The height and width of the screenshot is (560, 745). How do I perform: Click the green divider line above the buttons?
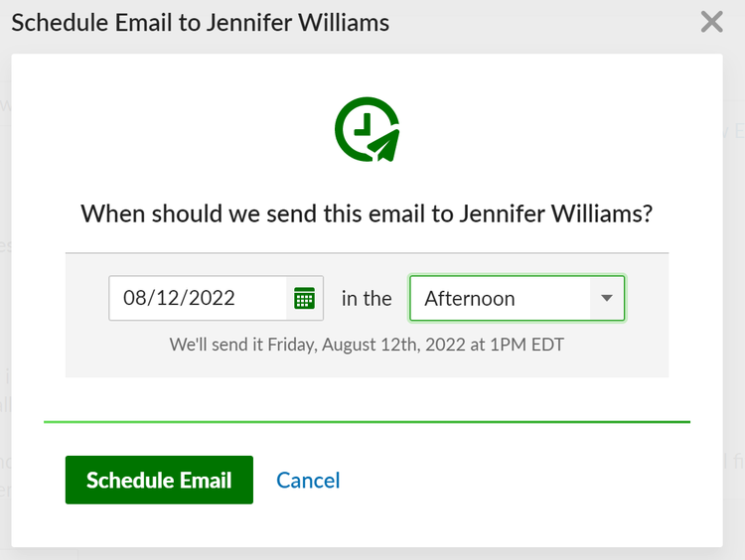(x=367, y=422)
